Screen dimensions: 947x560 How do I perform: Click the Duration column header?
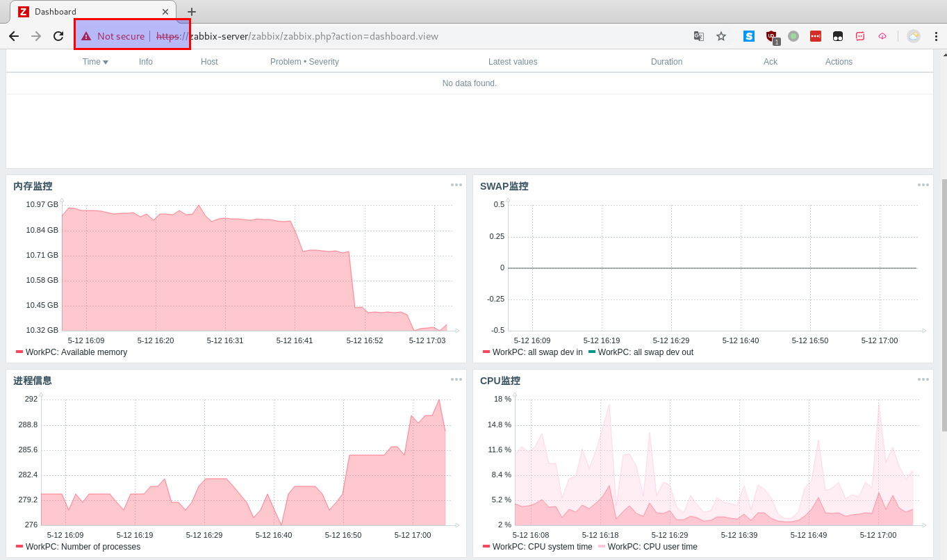(666, 62)
